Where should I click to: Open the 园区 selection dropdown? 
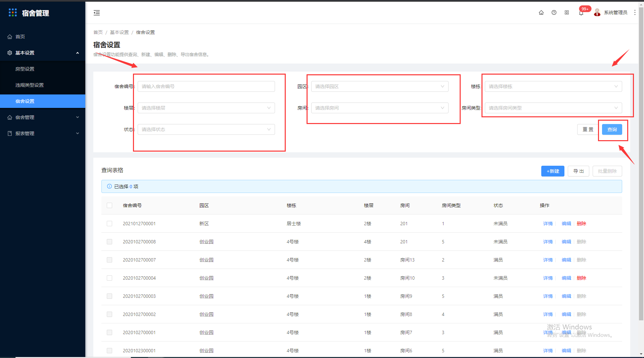[380, 86]
